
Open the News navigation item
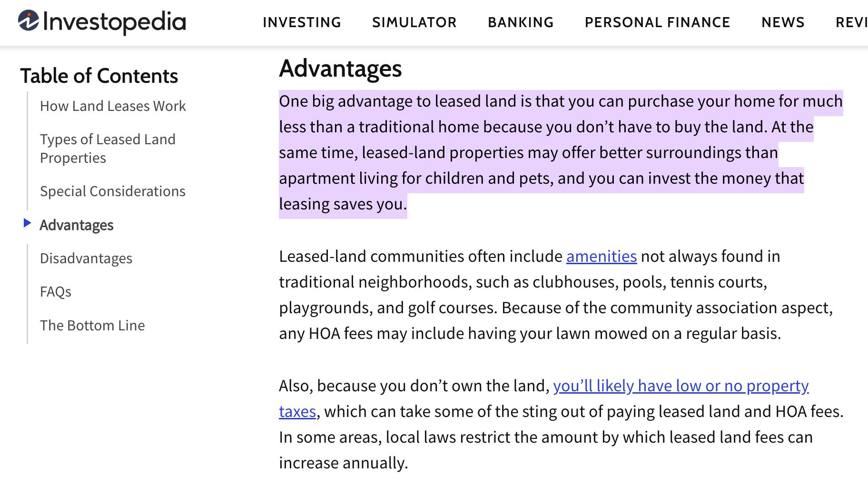pyautogui.click(x=783, y=22)
